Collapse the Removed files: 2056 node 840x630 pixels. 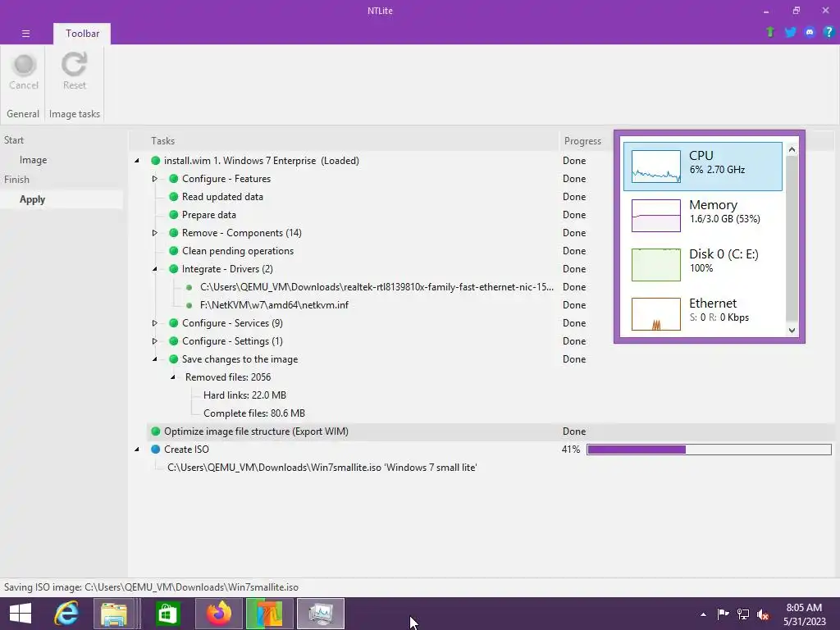(173, 377)
